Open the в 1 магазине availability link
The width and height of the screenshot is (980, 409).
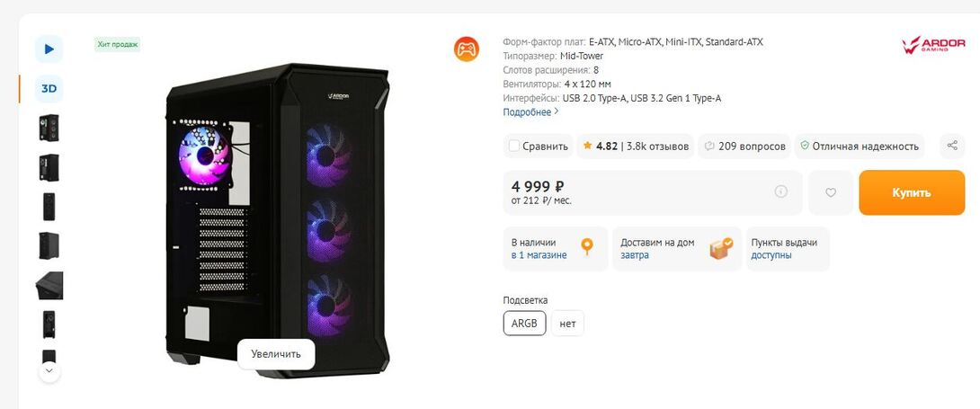tap(539, 255)
